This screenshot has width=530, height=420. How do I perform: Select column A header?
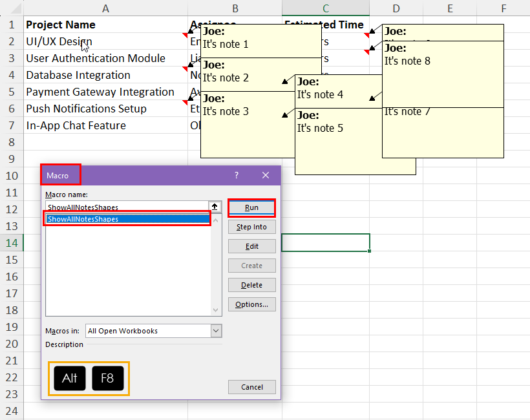(105, 8)
